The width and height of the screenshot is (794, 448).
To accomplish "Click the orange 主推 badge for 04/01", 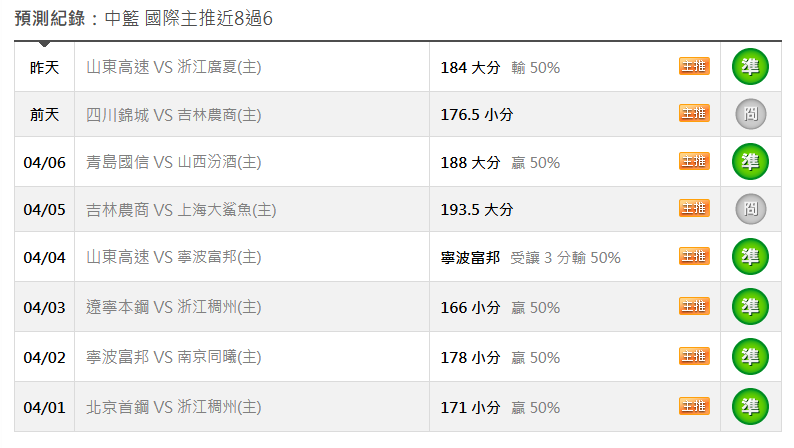I will pyautogui.click(x=694, y=406).
